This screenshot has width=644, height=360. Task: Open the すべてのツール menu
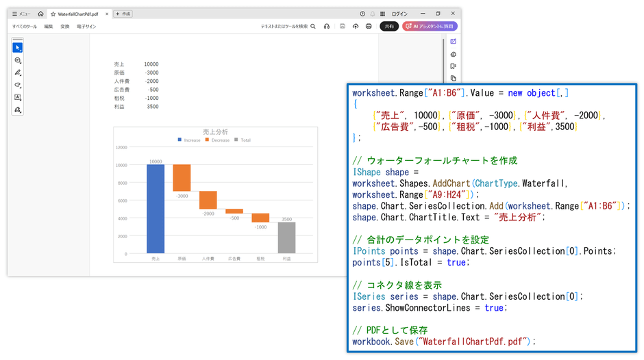coord(24,26)
